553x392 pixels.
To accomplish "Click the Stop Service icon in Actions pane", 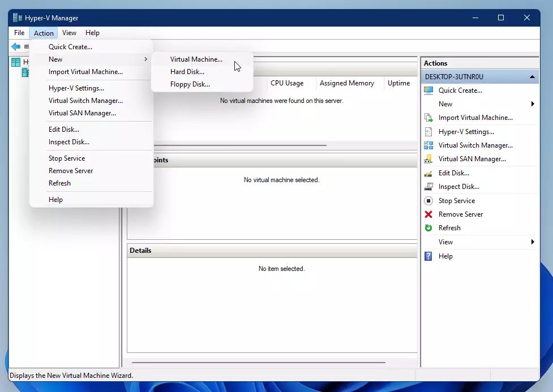I will (x=428, y=201).
